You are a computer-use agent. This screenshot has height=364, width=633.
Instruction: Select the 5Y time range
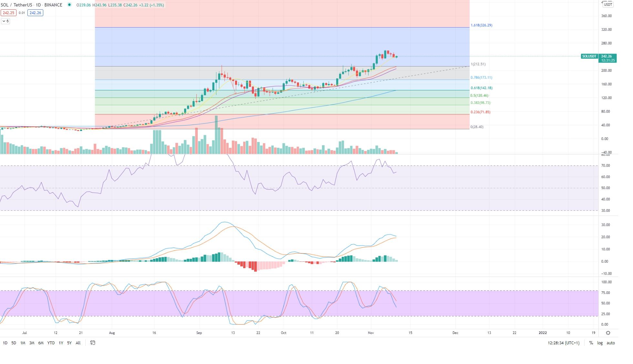pos(69,343)
